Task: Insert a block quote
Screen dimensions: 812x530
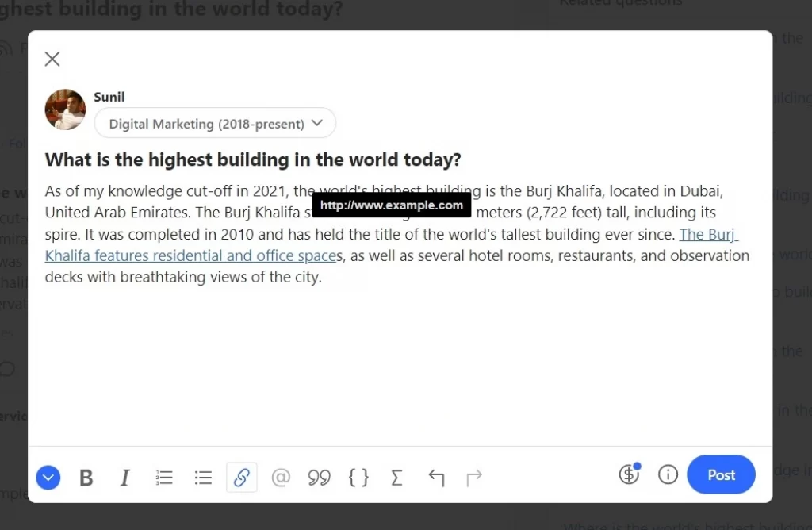Action: [x=319, y=477]
